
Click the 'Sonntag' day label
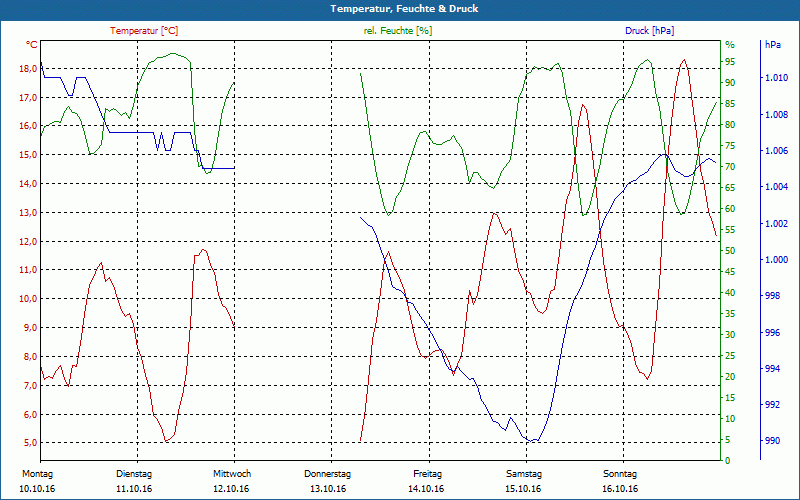(x=620, y=474)
